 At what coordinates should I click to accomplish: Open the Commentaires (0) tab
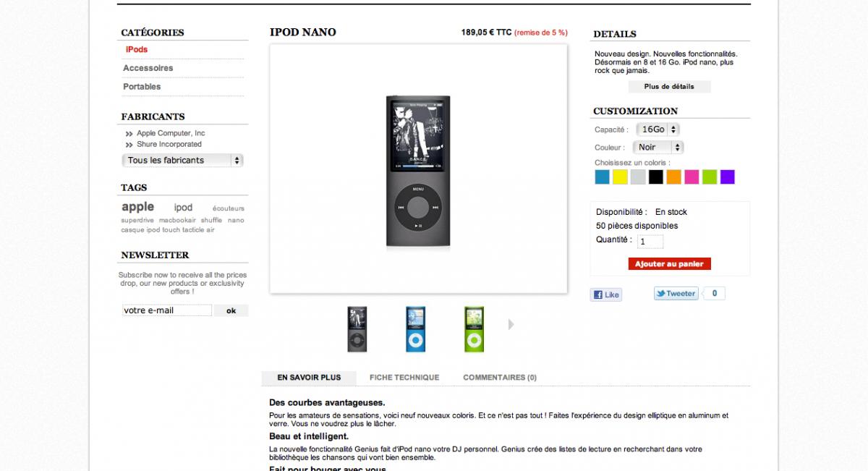[x=500, y=378]
